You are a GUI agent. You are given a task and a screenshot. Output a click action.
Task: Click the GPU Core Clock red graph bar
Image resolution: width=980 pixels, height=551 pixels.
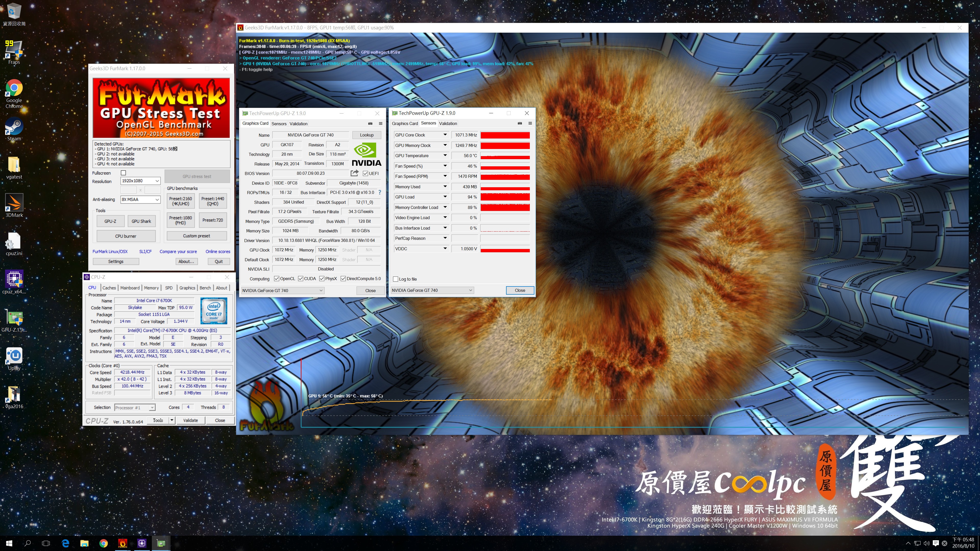(x=505, y=135)
